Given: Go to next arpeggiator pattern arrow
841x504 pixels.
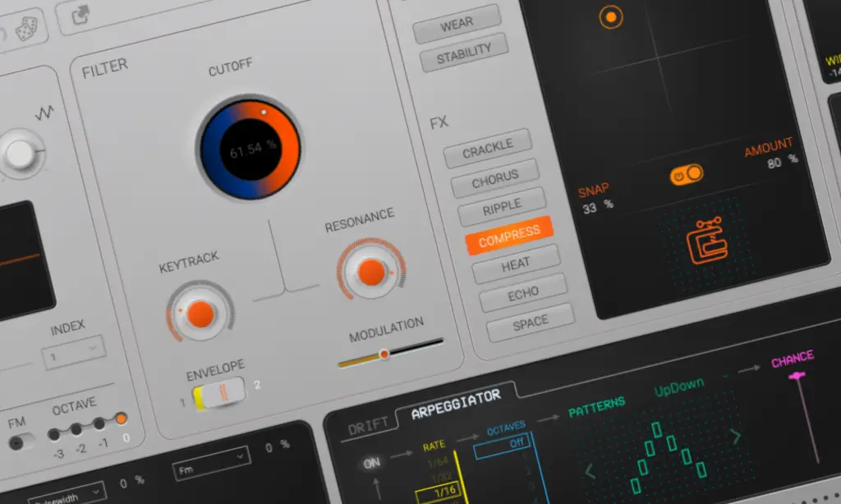Looking at the screenshot, I should pyautogui.click(x=736, y=437).
